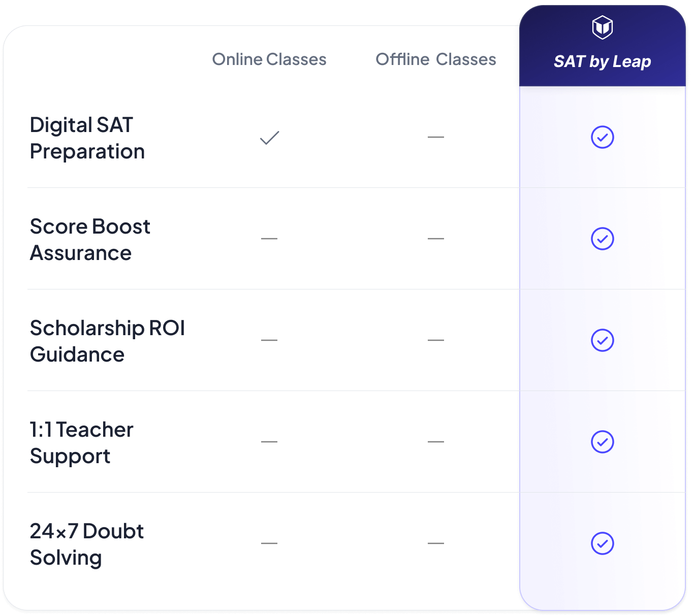Click SAT by Leap checkmark for 1:1 Teacher Support
This screenshot has width=694, height=616.
[602, 442]
